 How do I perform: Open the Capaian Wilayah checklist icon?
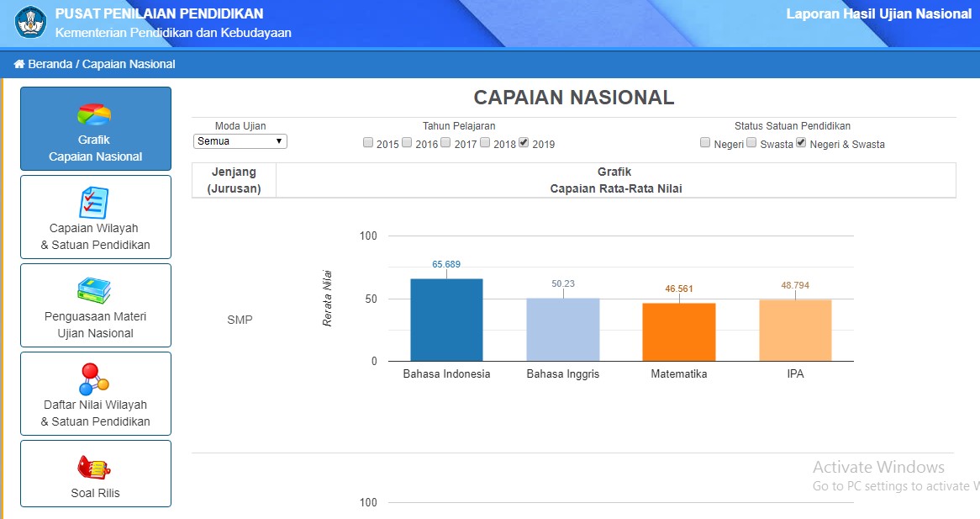click(x=94, y=203)
